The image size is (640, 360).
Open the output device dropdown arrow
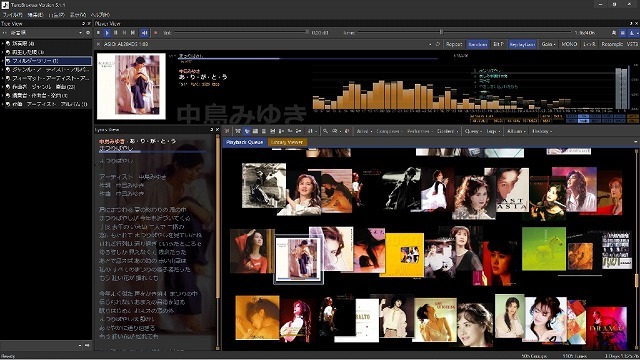coord(430,44)
